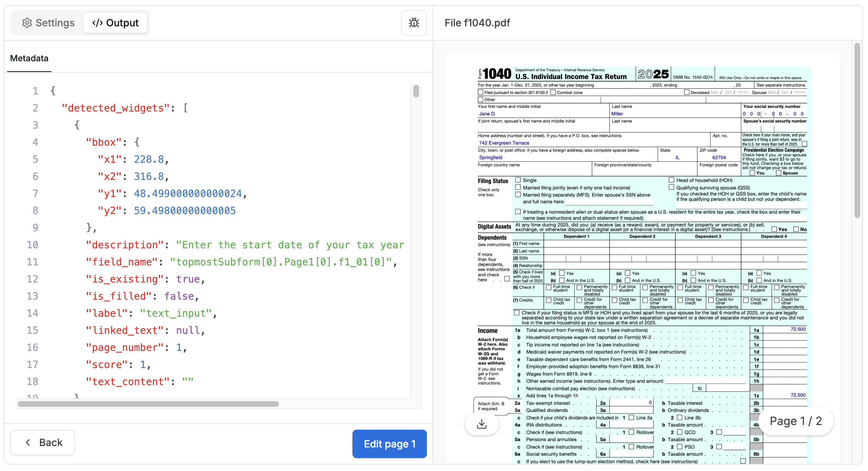Tick the Combat zone checkbox
The image size is (868, 471).
(553, 92)
